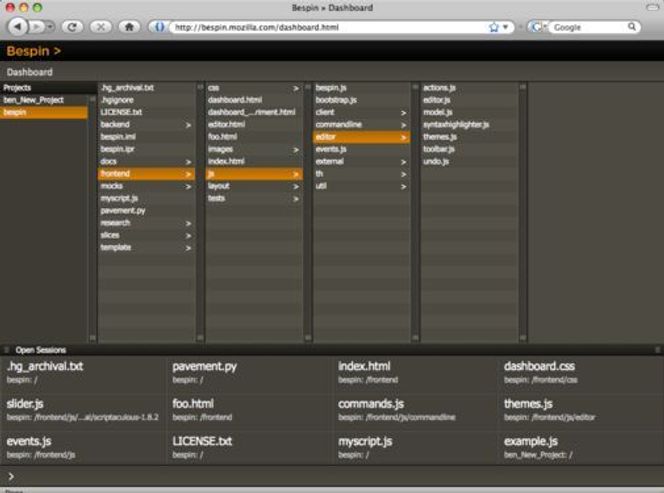Expand the template folder arrow
664x493 pixels.
coord(188,248)
